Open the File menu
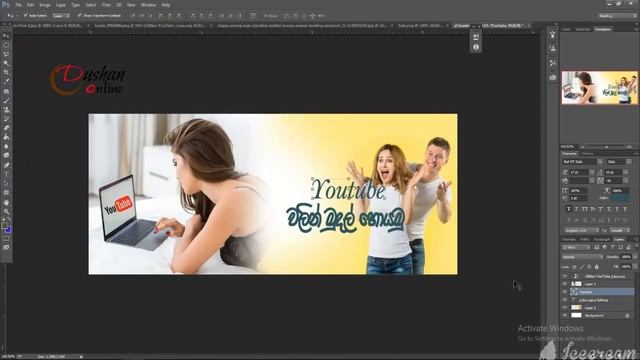640x360 pixels. tap(18, 5)
